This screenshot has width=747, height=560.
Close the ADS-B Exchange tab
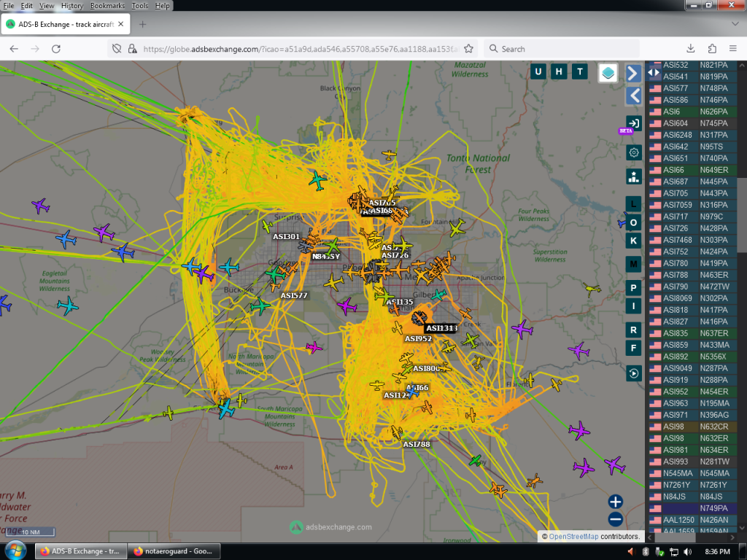coord(121,24)
